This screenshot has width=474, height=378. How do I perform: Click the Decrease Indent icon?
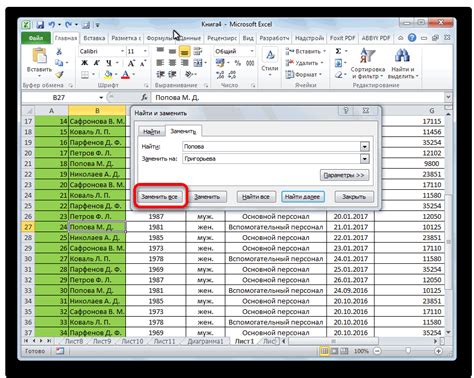tap(160, 74)
